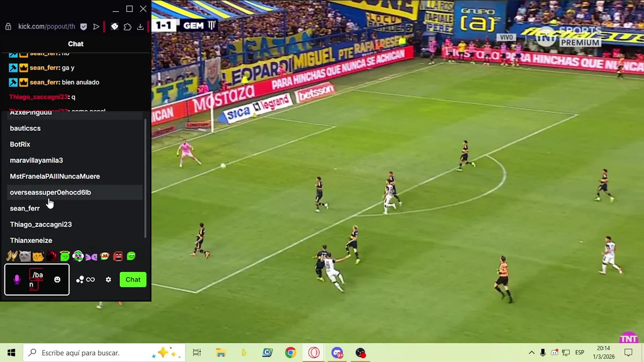Open Discord from the taskbar
The image size is (644, 362).
click(x=337, y=353)
